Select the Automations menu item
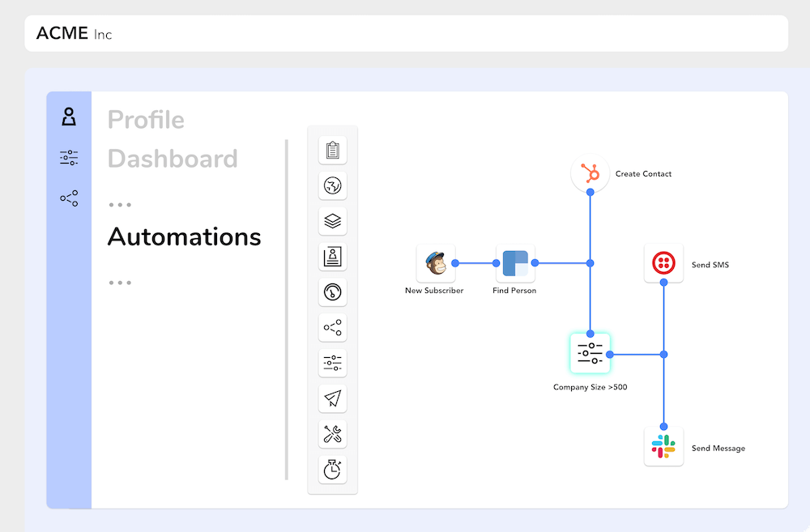This screenshot has width=810, height=532. (x=185, y=237)
